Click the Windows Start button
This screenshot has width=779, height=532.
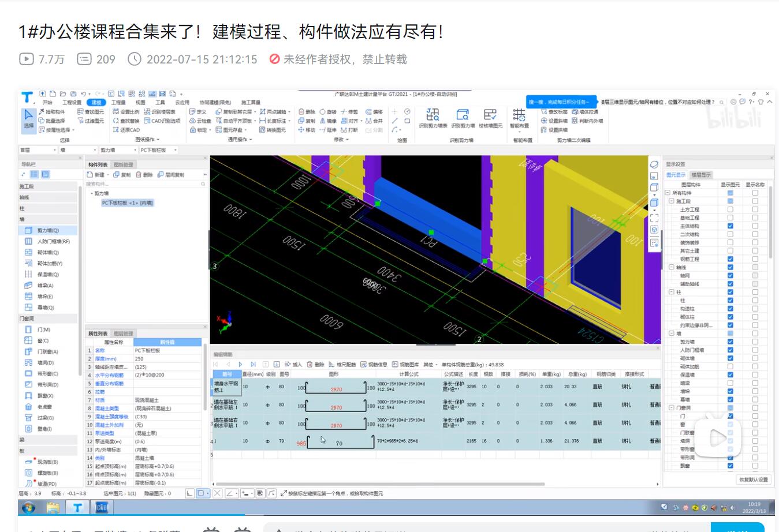(28, 508)
